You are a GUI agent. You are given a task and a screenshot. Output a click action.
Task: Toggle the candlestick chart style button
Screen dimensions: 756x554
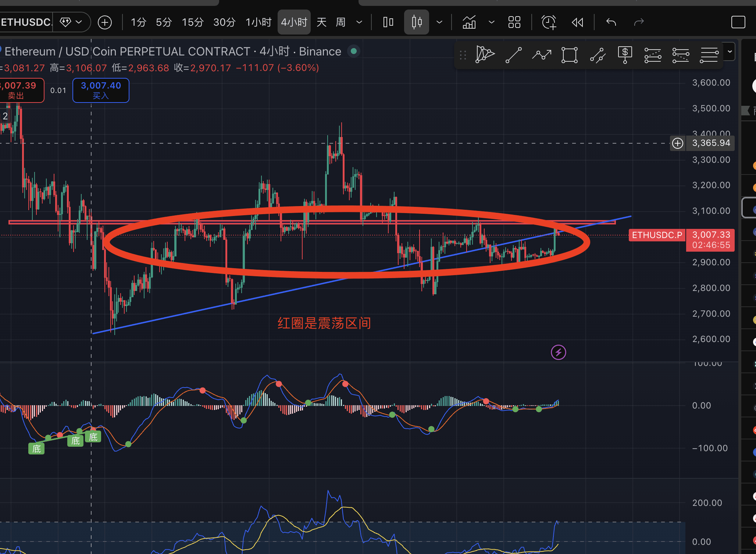click(x=416, y=22)
